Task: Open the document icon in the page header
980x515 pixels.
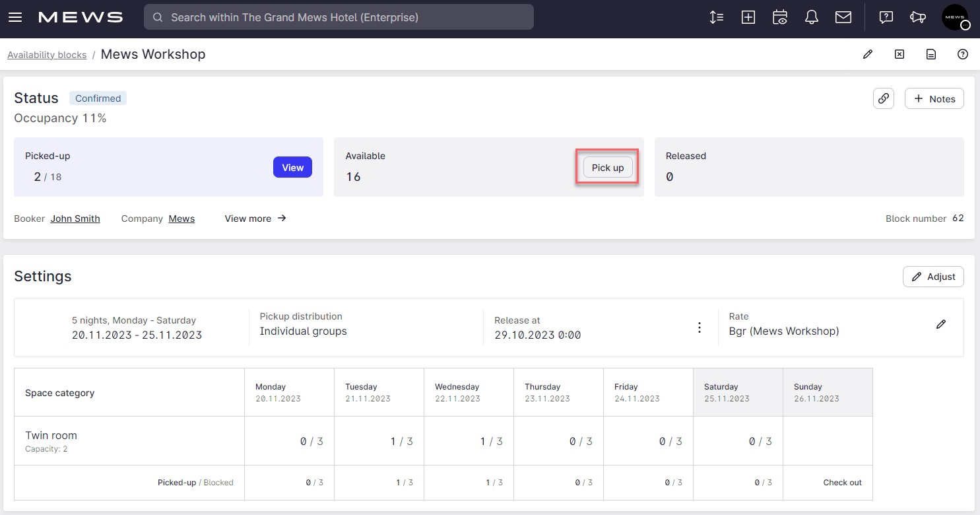Action: click(931, 54)
